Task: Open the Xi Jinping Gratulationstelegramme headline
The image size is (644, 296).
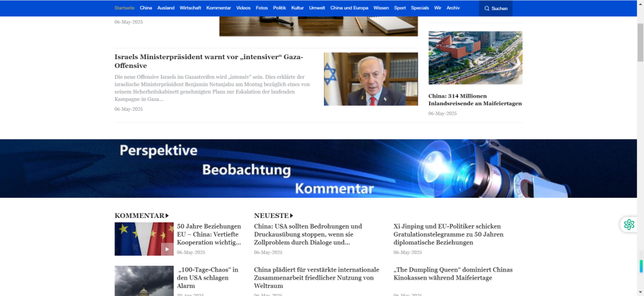Action: point(448,234)
